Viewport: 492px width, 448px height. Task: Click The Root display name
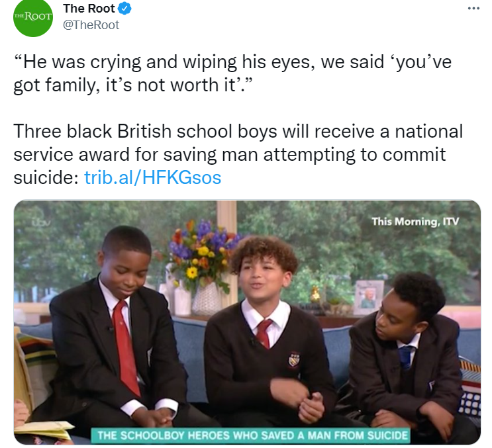(89, 9)
